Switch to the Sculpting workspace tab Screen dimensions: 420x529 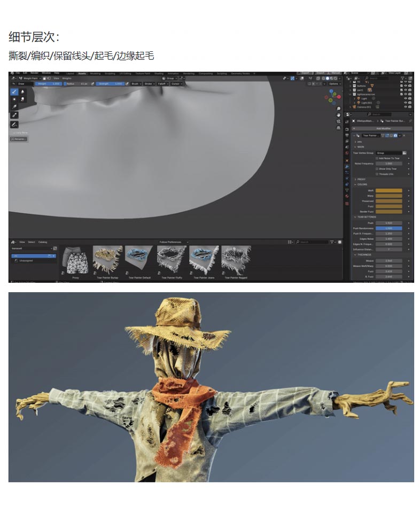click(x=110, y=74)
